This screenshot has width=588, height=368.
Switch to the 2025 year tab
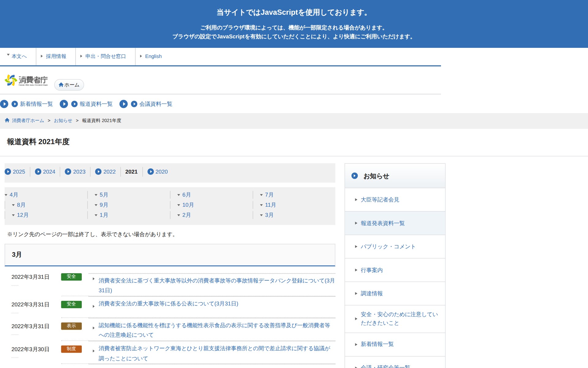[19, 172]
